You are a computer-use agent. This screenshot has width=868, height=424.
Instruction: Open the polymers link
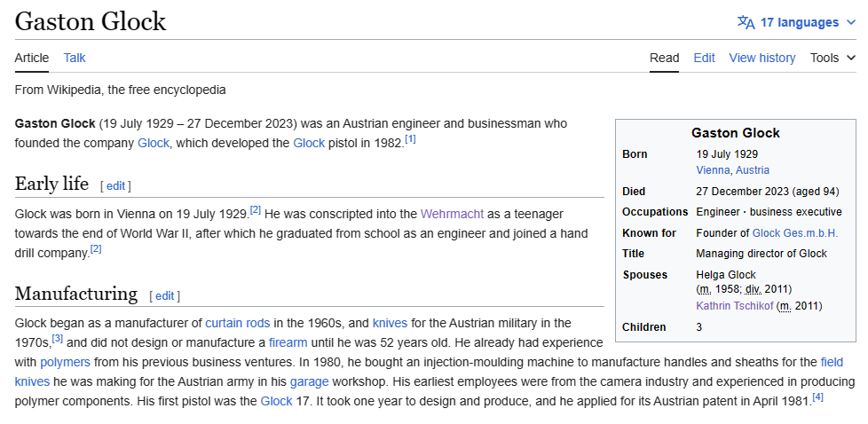(65, 362)
